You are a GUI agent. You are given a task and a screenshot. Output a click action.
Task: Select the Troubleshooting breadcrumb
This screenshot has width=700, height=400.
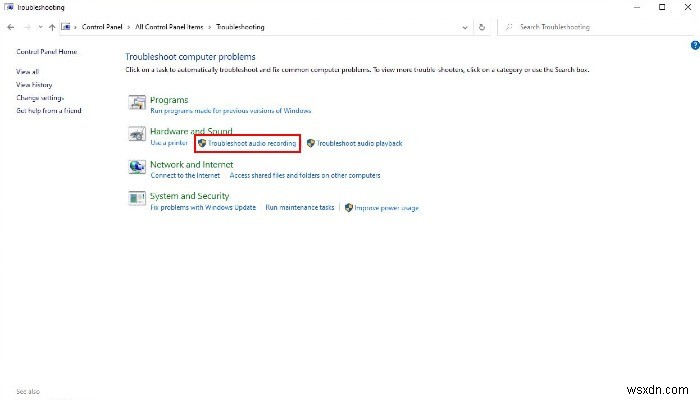tap(240, 27)
